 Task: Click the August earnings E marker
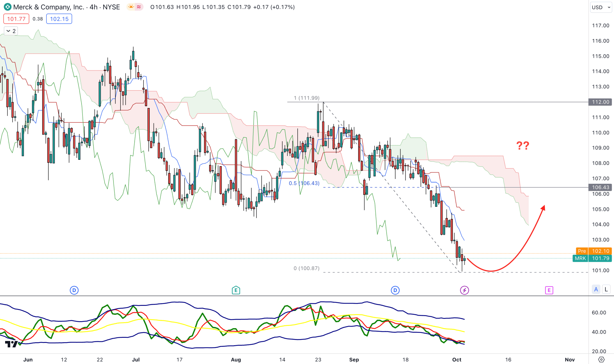coord(236,290)
